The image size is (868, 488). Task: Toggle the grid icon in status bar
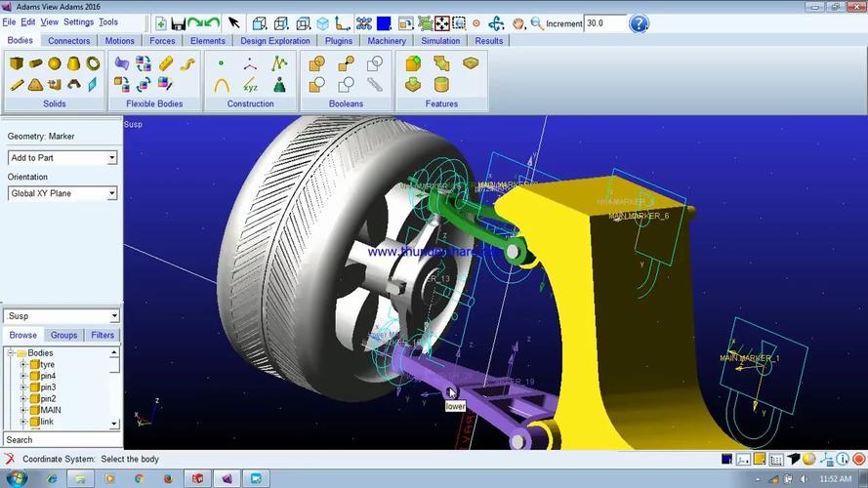[776, 460]
